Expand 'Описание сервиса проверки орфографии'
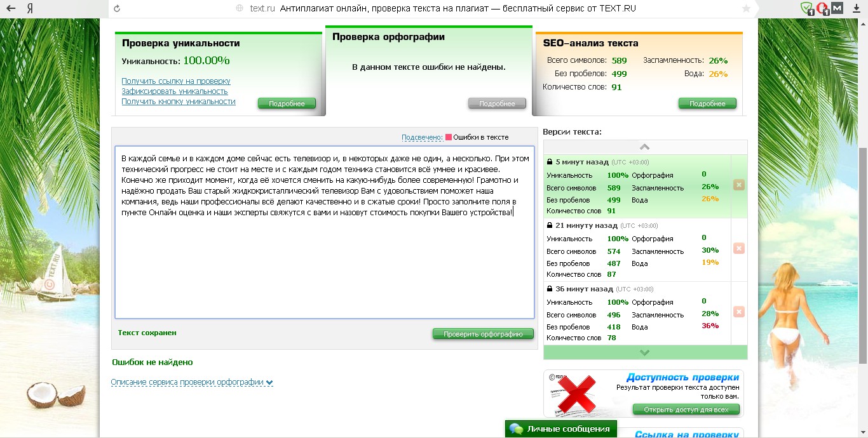 [192, 382]
